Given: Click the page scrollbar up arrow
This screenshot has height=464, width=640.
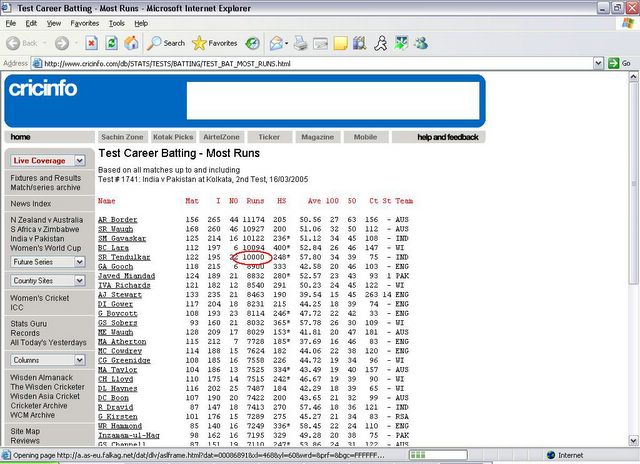Looking at the screenshot, I should tap(633, 76).
